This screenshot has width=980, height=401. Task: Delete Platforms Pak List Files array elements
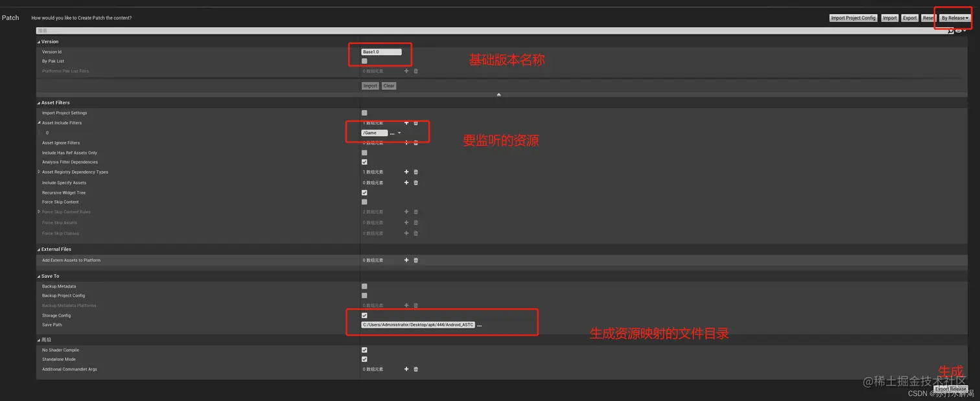(415, 71)
